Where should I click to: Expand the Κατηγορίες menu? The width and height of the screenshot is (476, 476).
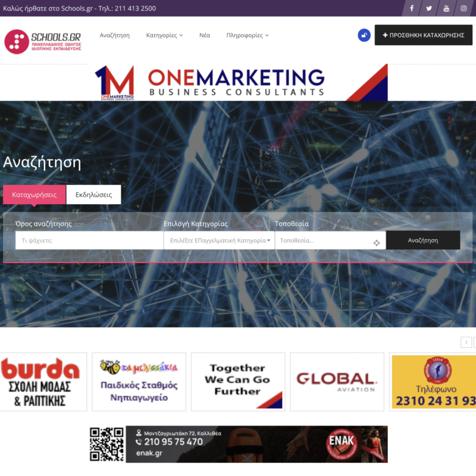click(x=164, y=35)
